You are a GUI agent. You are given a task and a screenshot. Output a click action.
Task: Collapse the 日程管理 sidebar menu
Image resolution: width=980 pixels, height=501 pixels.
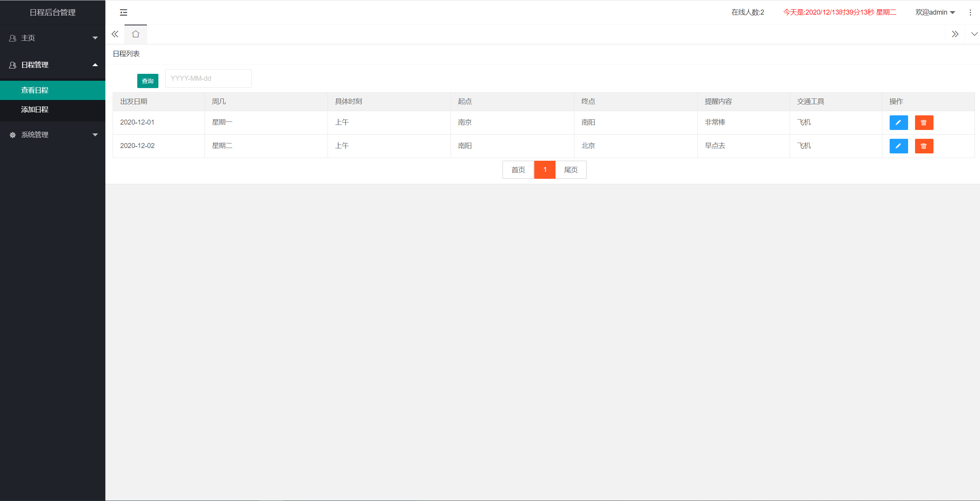point(53,65)
